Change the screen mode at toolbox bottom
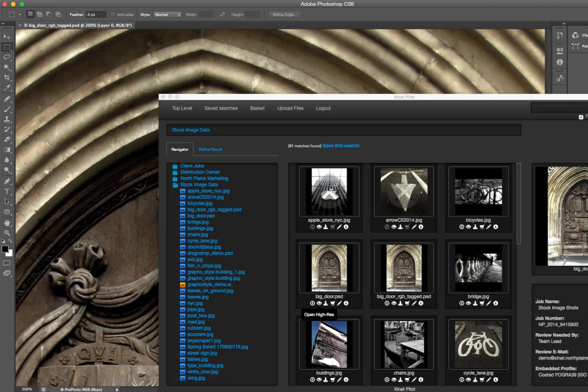The height and width of the screenshot is (392, 588). point(7,273)
